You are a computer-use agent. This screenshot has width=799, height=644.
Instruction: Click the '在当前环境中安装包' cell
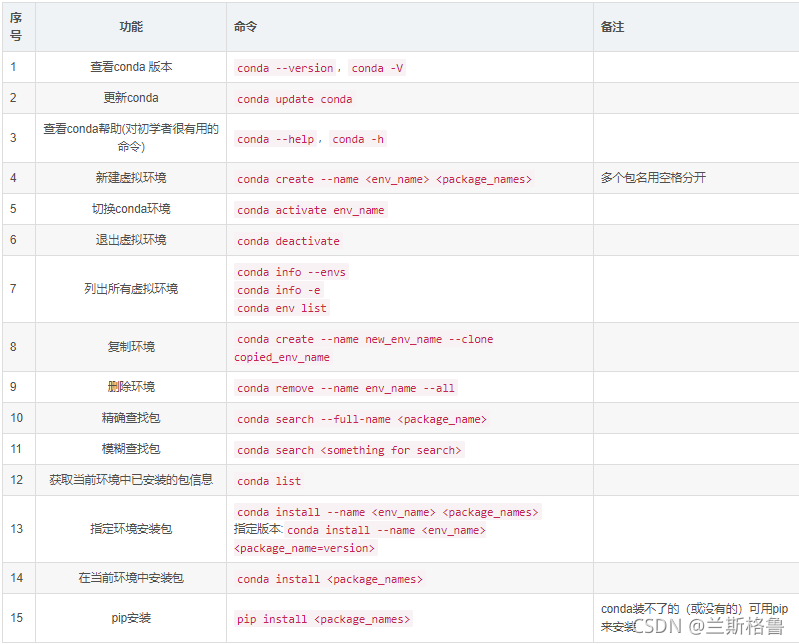(x=131, y=578)
